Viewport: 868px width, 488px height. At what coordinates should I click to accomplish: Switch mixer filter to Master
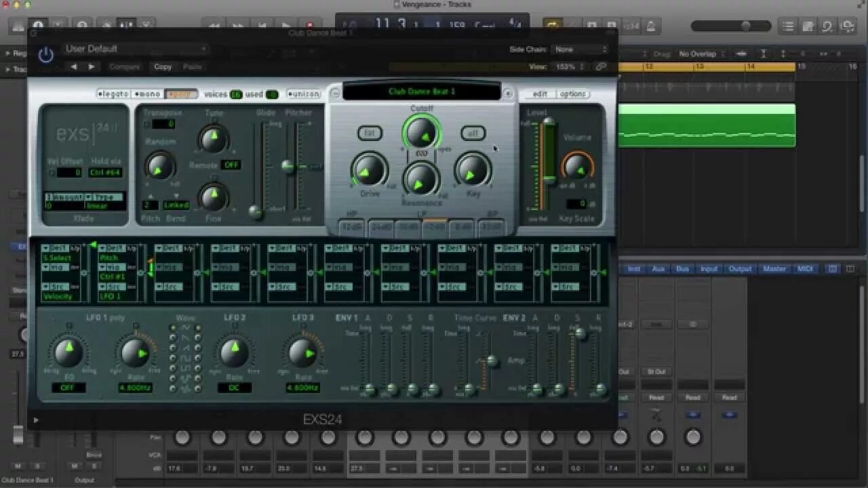(x=774, y=269)
